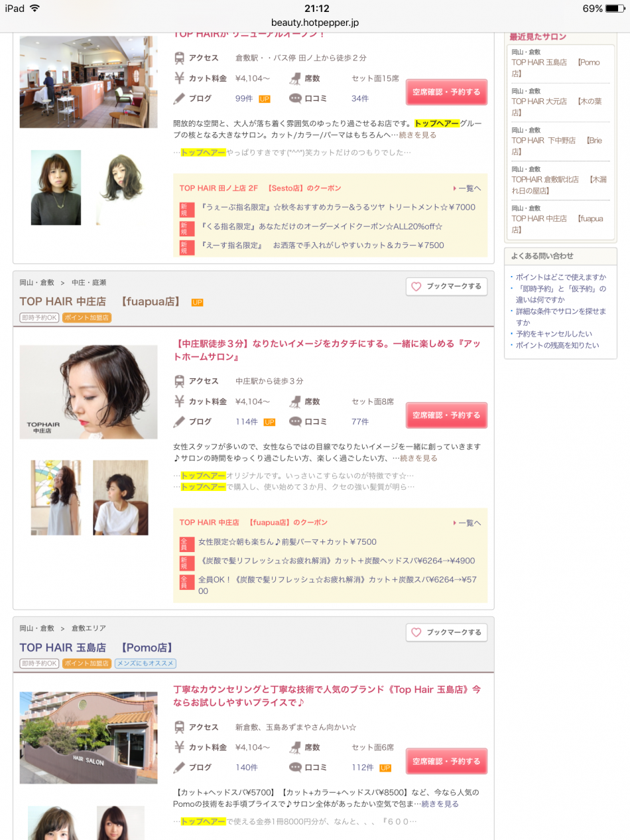Open FAQ 詳細な条件でサロンを探せますか
Image resolution: width=630 pixels, height=840 pixels.
(x=561, y=316)
